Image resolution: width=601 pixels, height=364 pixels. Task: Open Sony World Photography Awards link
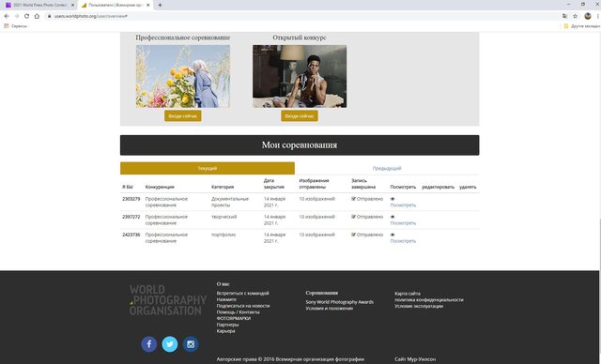coord(339,302)
